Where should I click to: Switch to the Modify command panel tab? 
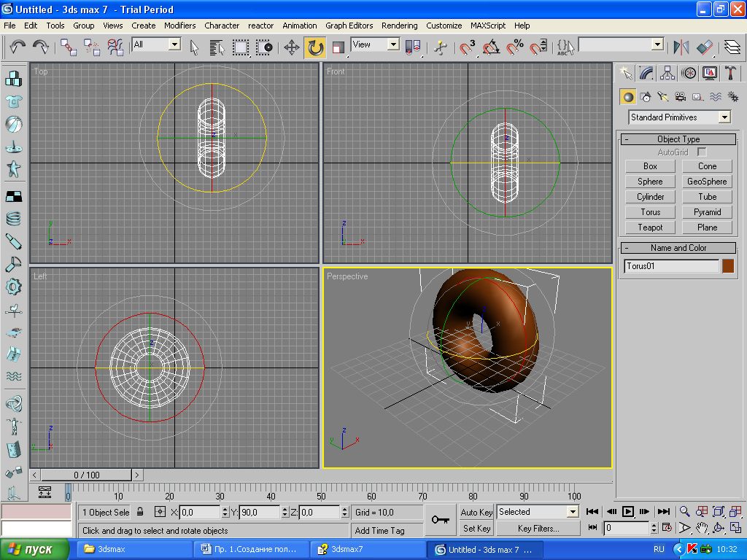tap(646, 73)
